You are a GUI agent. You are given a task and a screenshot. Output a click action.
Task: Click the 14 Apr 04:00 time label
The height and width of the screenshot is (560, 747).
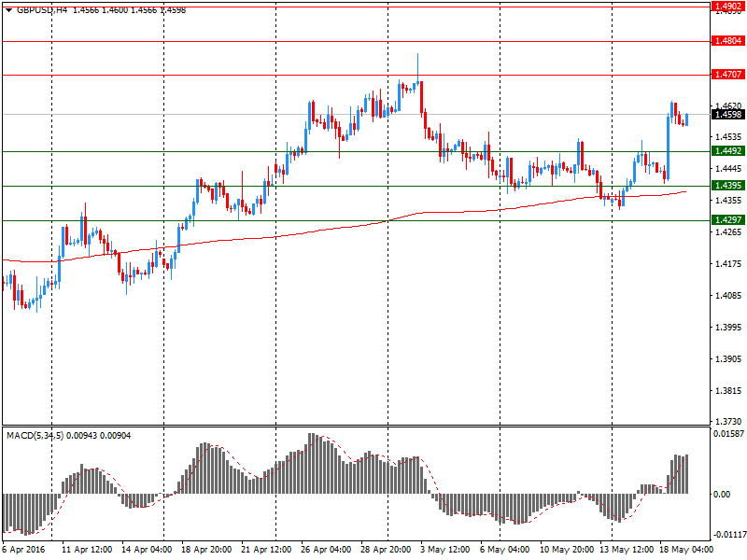tap(147, 550)
